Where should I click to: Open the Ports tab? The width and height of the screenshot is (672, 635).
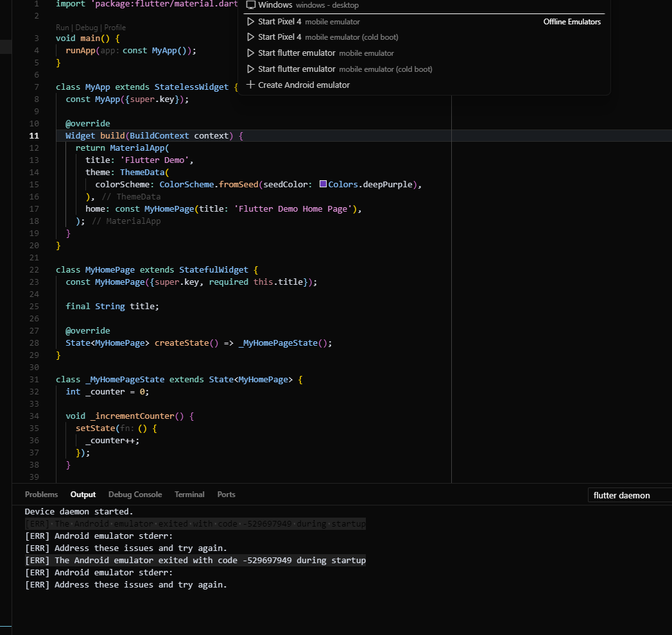click(227, 495)
